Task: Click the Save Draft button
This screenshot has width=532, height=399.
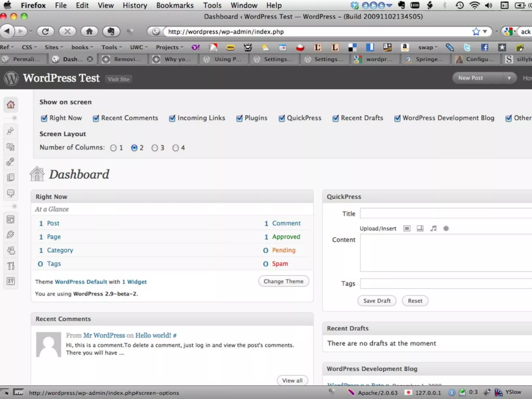Action: [377, 301]
